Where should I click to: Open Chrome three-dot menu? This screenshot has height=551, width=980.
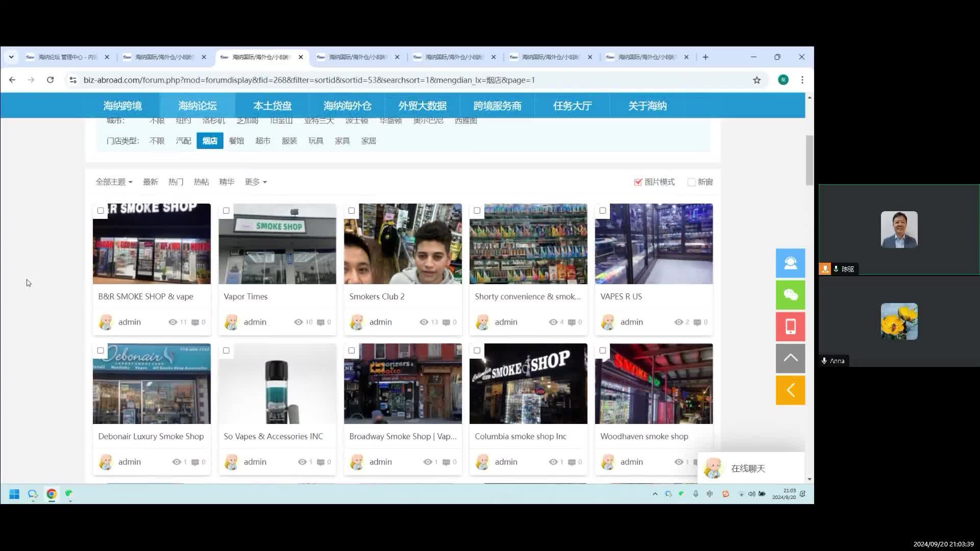point(802,80)
